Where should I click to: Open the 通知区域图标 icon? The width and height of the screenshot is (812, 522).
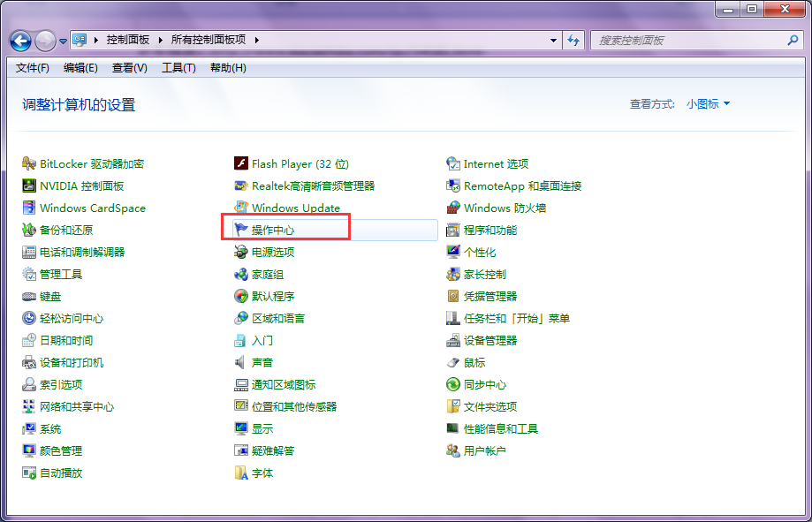241,384
